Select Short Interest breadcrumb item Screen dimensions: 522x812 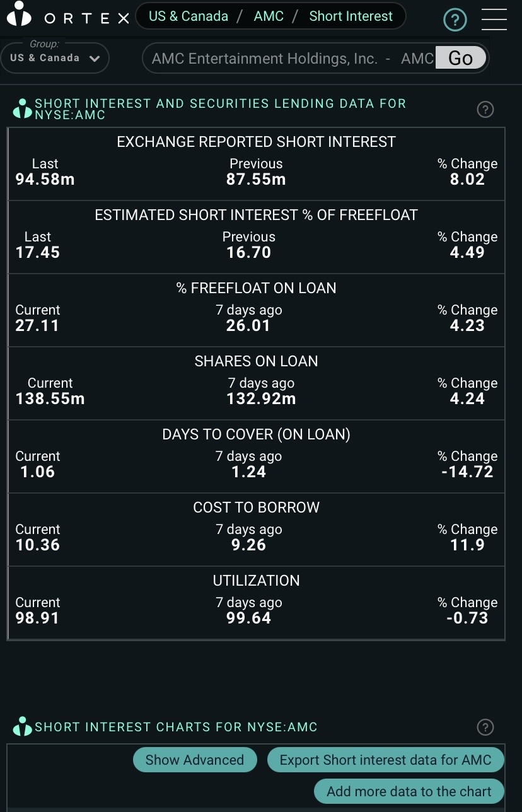(351, 16)
